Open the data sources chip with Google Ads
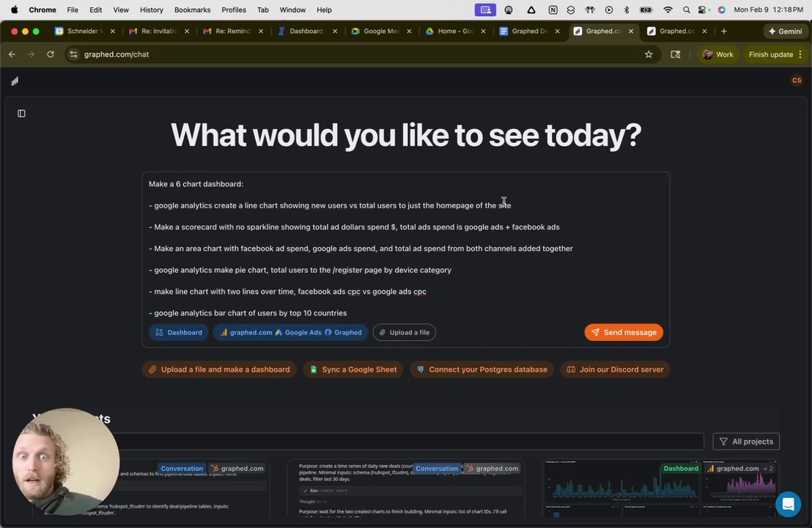The image size is (812, 528). coord(290,332)
